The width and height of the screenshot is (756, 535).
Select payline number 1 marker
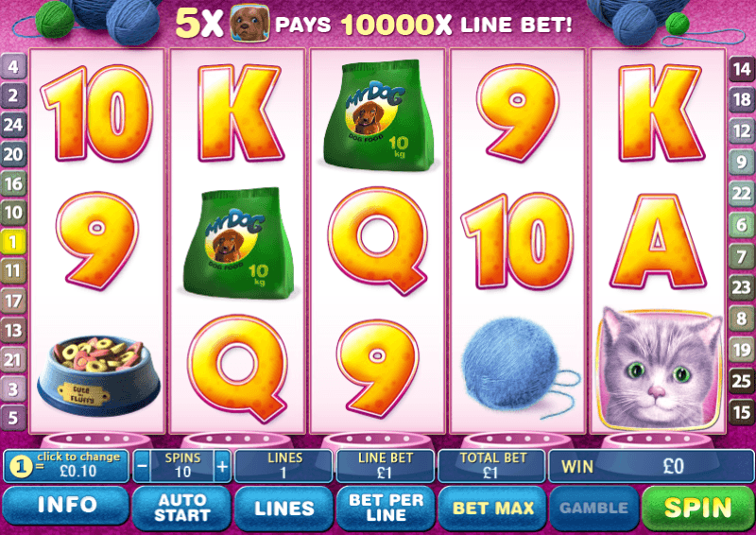(x=13, y=242)
